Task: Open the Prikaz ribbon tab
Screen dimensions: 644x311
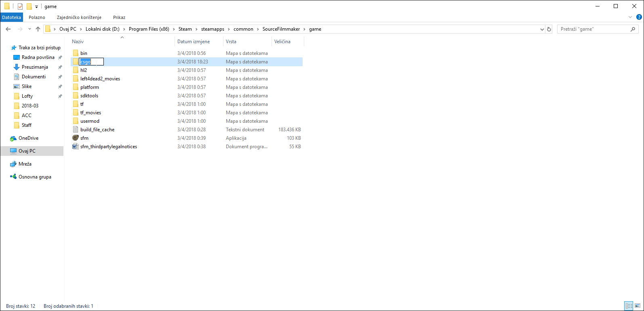Action: point(119,17)
